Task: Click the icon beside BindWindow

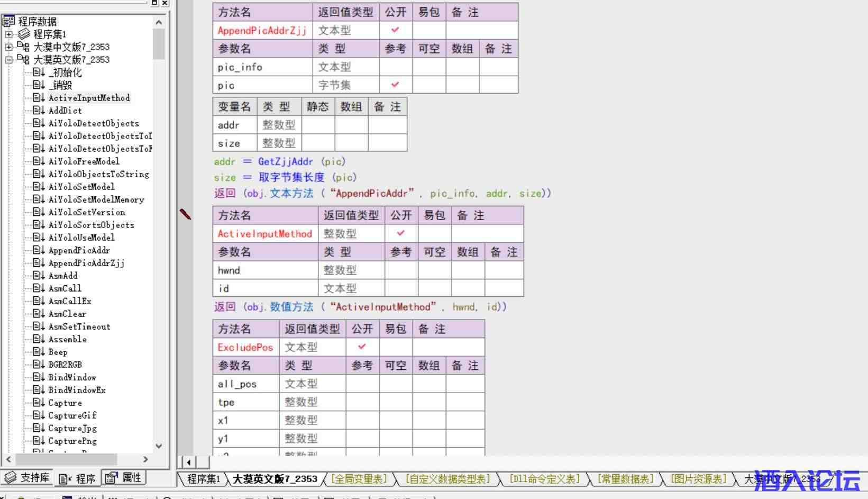Action: coord(39,377)
